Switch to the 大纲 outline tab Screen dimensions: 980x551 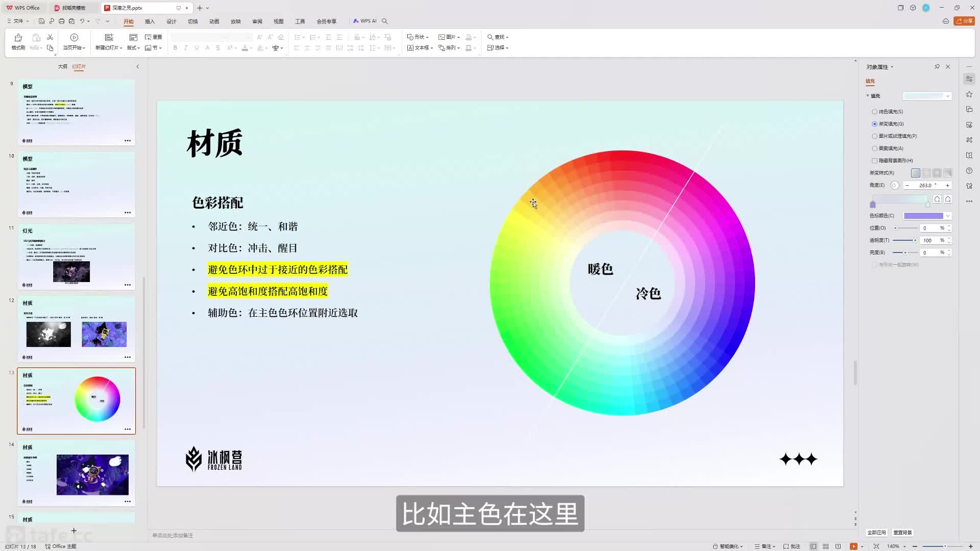tap(62, 67)
